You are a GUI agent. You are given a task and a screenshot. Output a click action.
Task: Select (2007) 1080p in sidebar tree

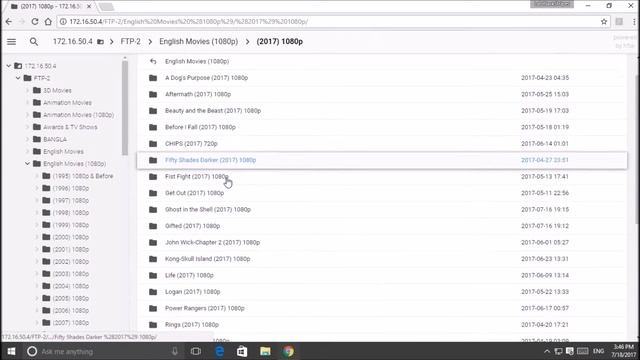point(71,323)
